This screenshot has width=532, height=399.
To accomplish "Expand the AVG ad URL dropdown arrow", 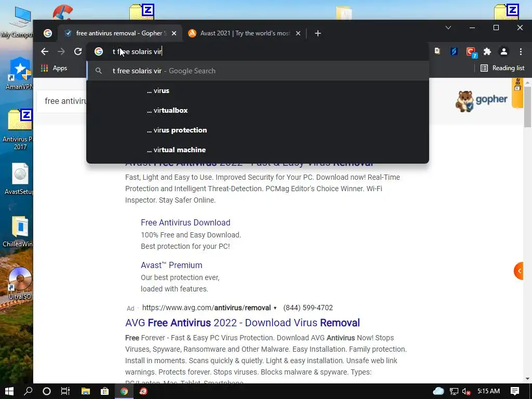I will click(275, 308).
